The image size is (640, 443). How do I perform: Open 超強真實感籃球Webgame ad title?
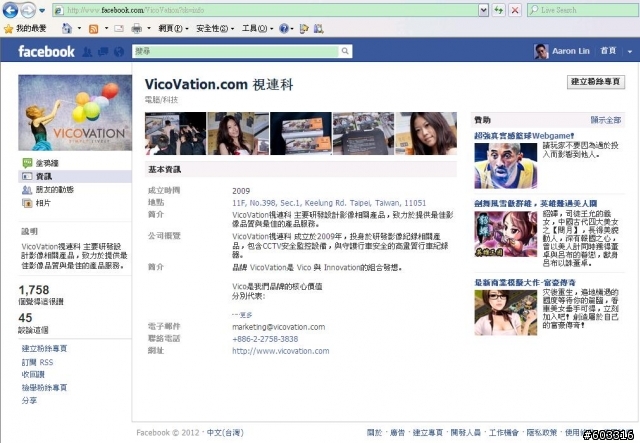(x=524, y=136)
